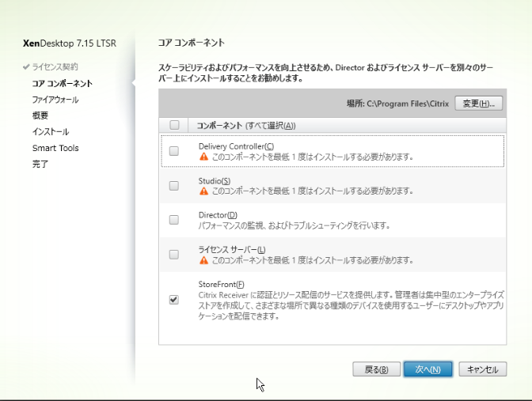Select コア コンポーネント step in sidebar
The height and width of the screenshot is (401, 532).
62,83
